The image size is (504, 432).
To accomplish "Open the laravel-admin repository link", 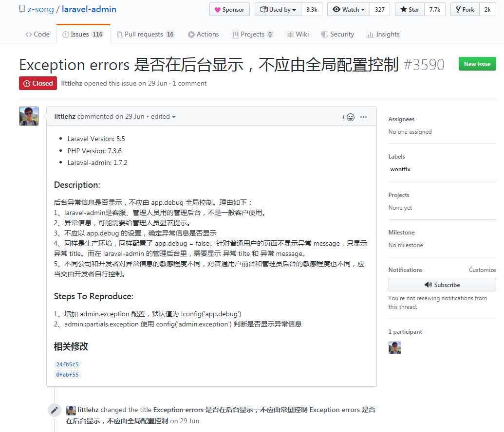I will pos(89,9).
